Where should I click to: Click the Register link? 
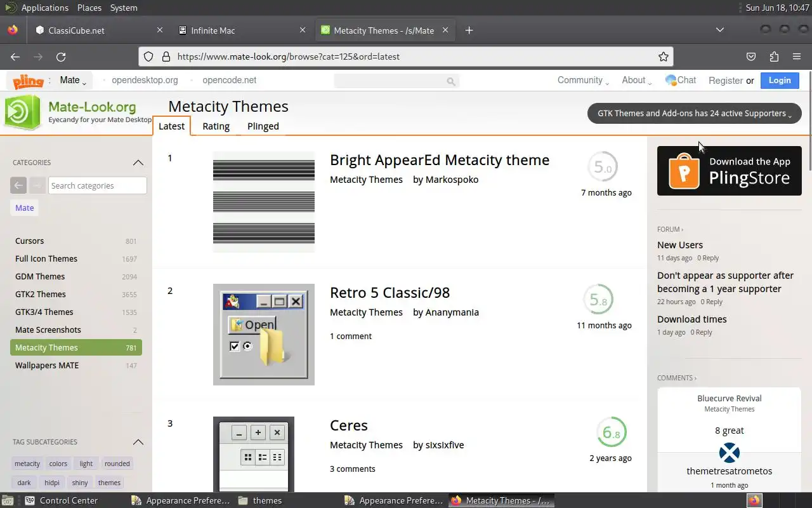coord(726,81)
